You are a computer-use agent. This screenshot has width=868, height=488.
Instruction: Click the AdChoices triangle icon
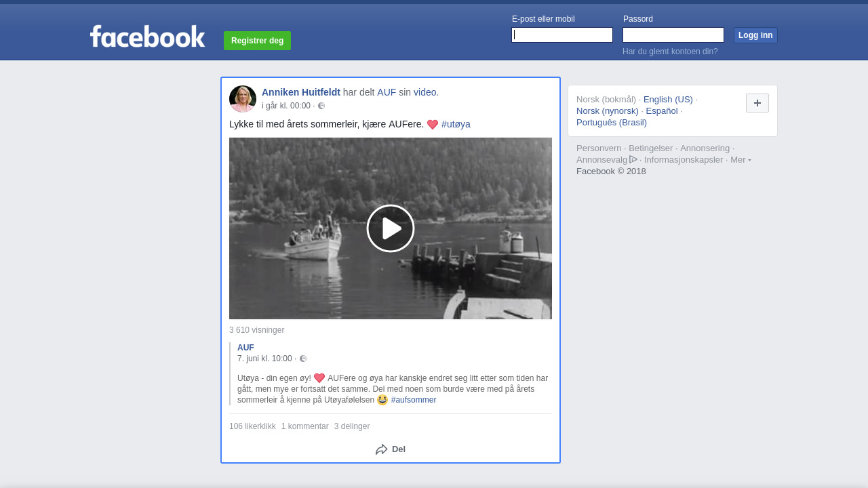[x=633, y=159]
